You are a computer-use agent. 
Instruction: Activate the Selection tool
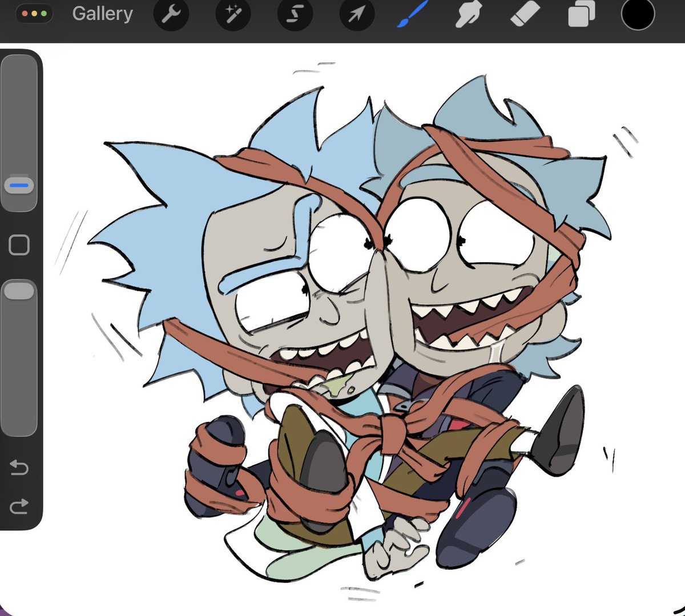[295, 14]
